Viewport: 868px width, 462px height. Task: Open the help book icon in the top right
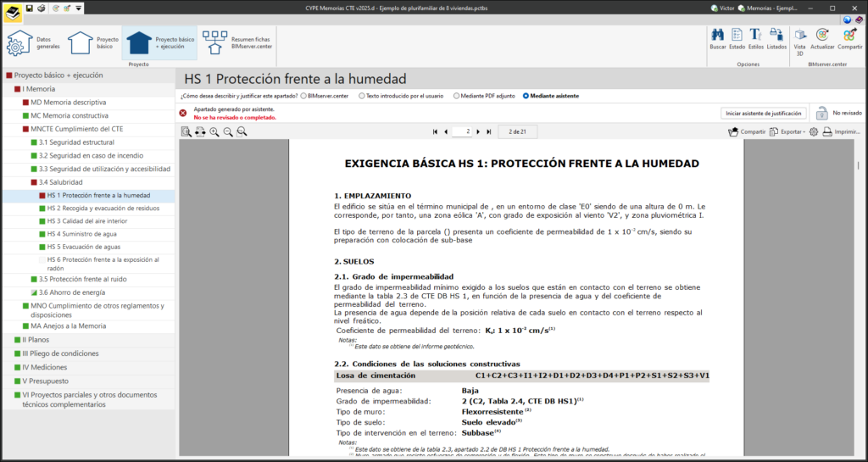pos(859,19)
